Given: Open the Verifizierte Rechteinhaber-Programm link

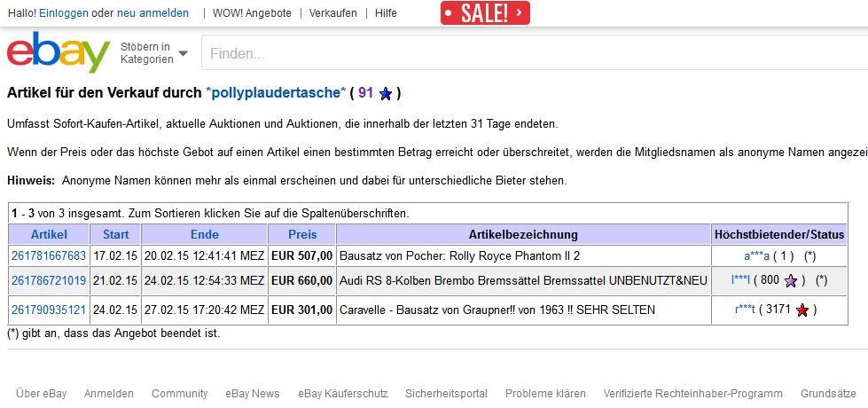Looking at the screenshot, I should point(693,394).
